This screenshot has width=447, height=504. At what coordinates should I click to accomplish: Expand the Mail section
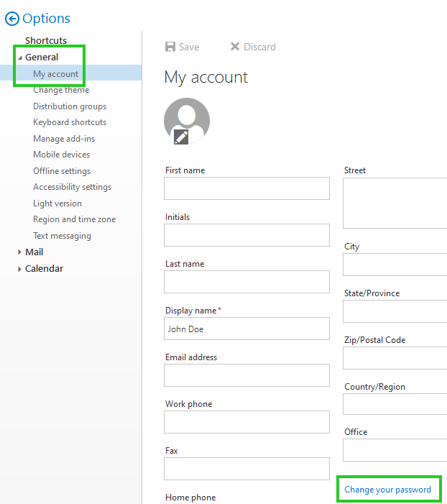click(20, 252)
